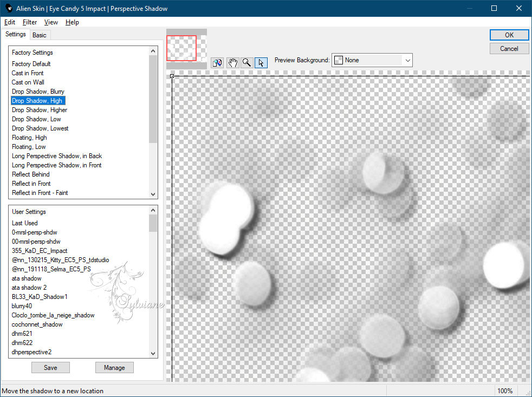Select @nn_130215_Kitty_EC5_PS_tdstudio setting
The width and height of the screenshot is (532, 397).
[60, 260]
